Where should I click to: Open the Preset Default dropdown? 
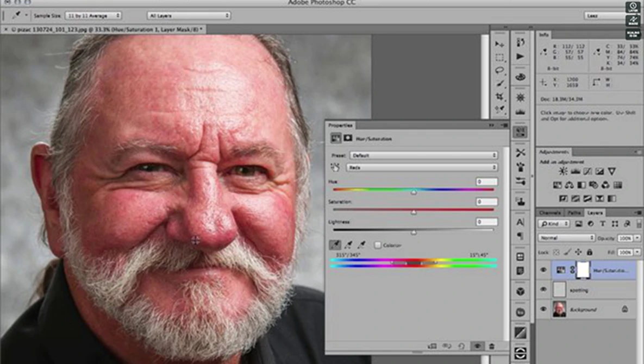pyautogui.click(x=424, y=155)
